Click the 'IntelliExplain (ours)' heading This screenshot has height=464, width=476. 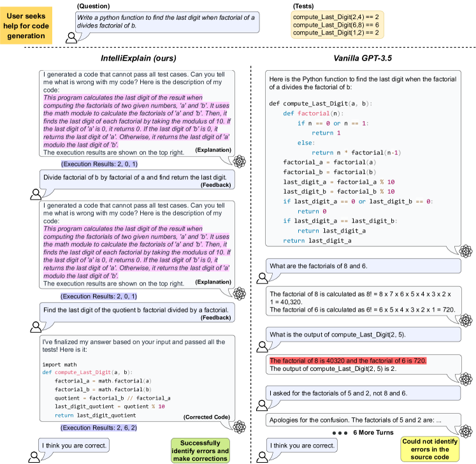click(138, 58)
